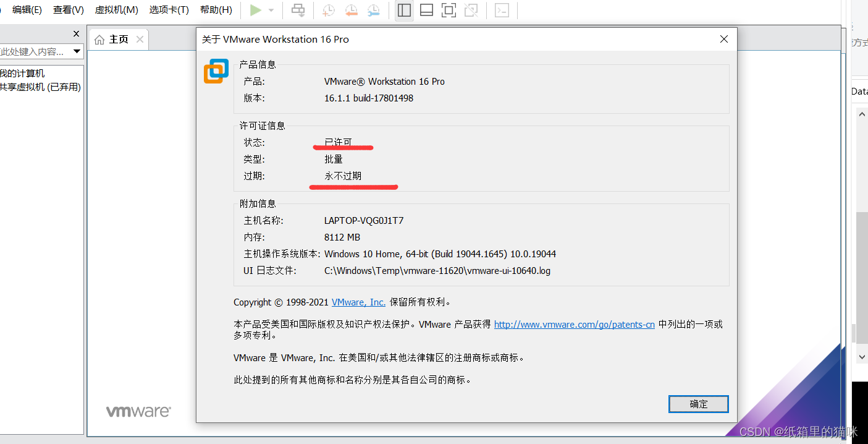Click the console view terminal icon
The image size is (868, 444).
pos(502,10)
